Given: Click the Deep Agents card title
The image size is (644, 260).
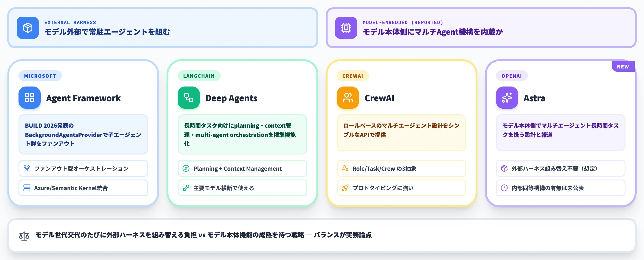Looking at the screenshot, I should pos(232,98).
